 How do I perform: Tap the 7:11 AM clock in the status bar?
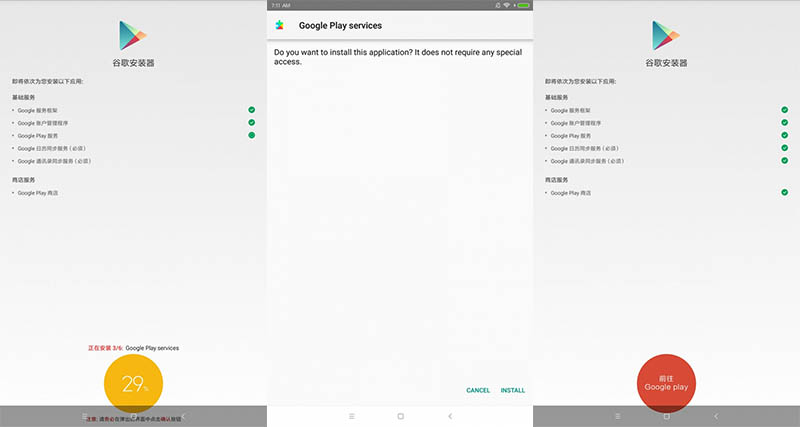(281, 5)
